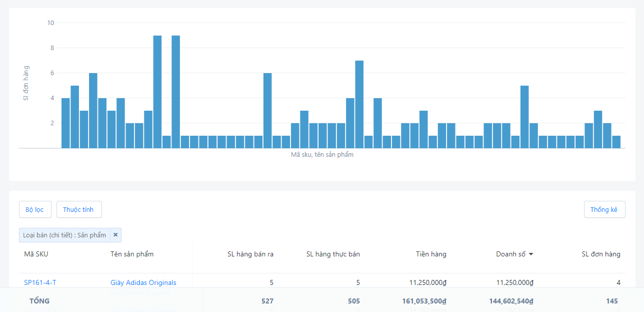Sort by SL hàng bán ra column
The image size is (644, 312).
pyautogui.click(x=250, y=254)
